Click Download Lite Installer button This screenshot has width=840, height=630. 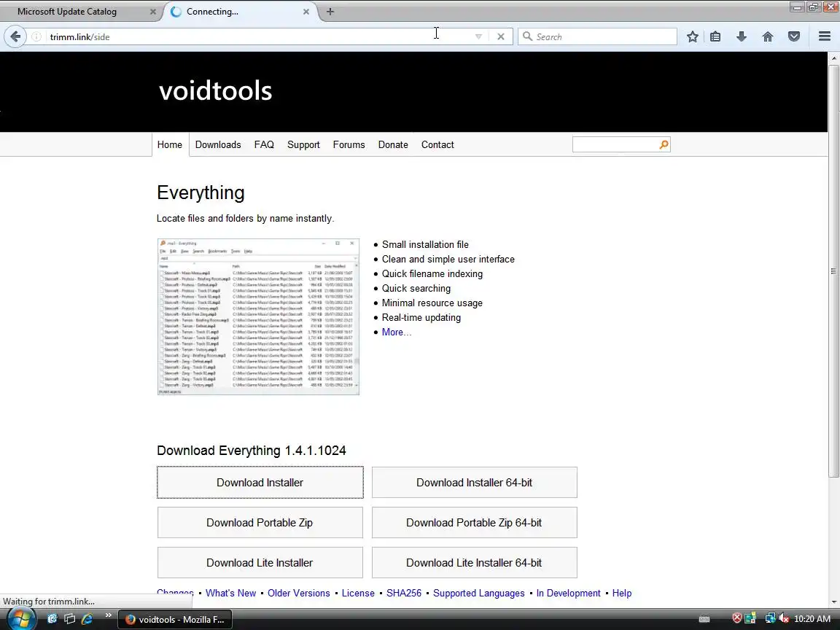[260, 563]
